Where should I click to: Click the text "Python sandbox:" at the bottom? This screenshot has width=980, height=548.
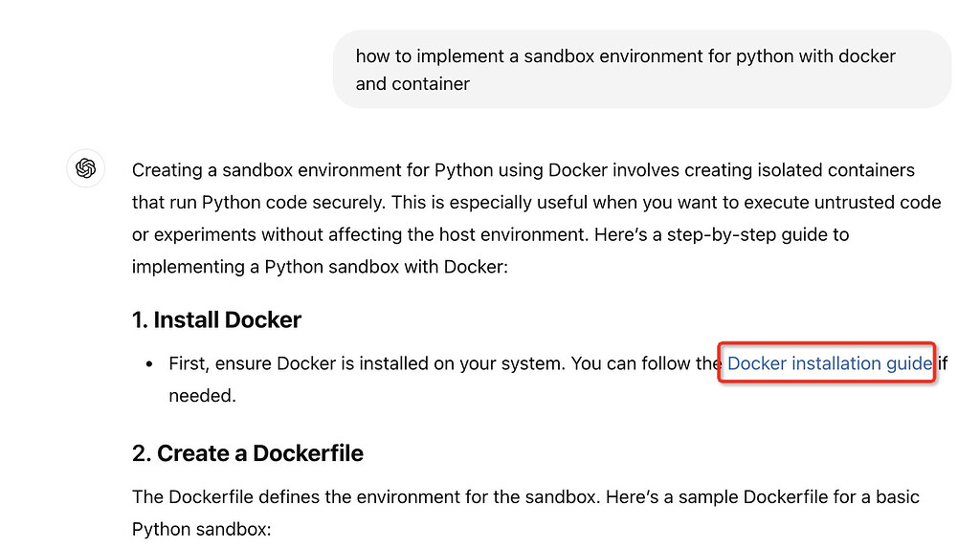pyautogui.click(x=201, y=529)
